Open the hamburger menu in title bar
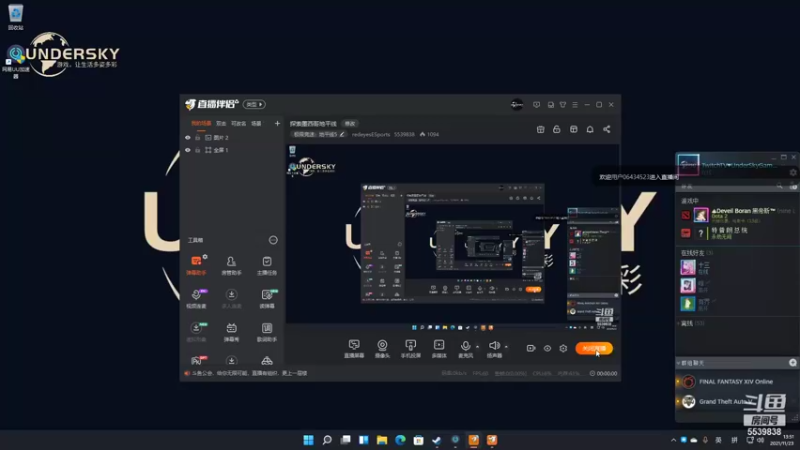The image size is (800, 450). (575, 105)
